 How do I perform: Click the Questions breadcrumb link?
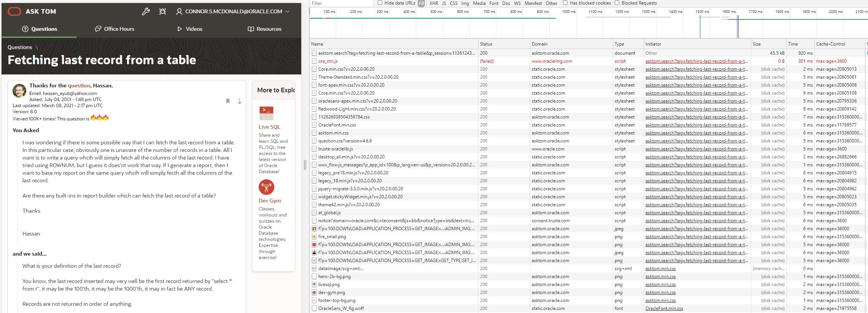tap(20, 47)
